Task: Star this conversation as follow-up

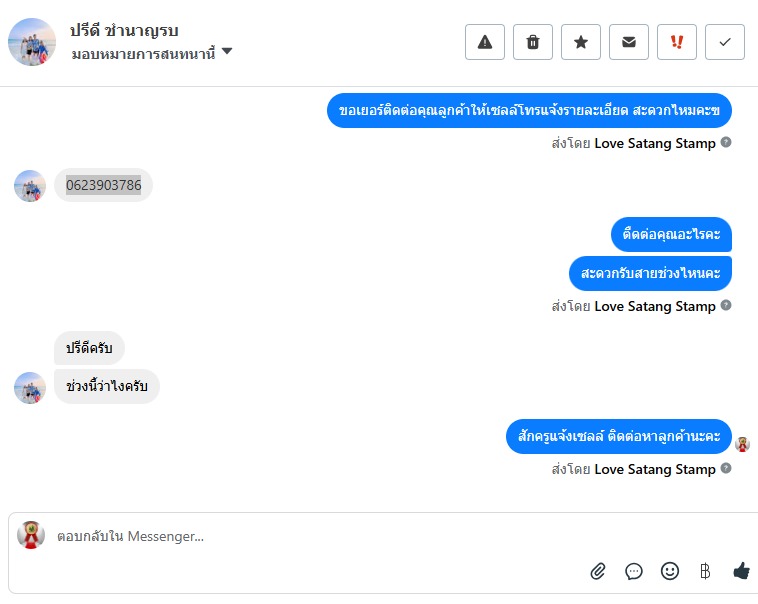Action: (581, 42)
